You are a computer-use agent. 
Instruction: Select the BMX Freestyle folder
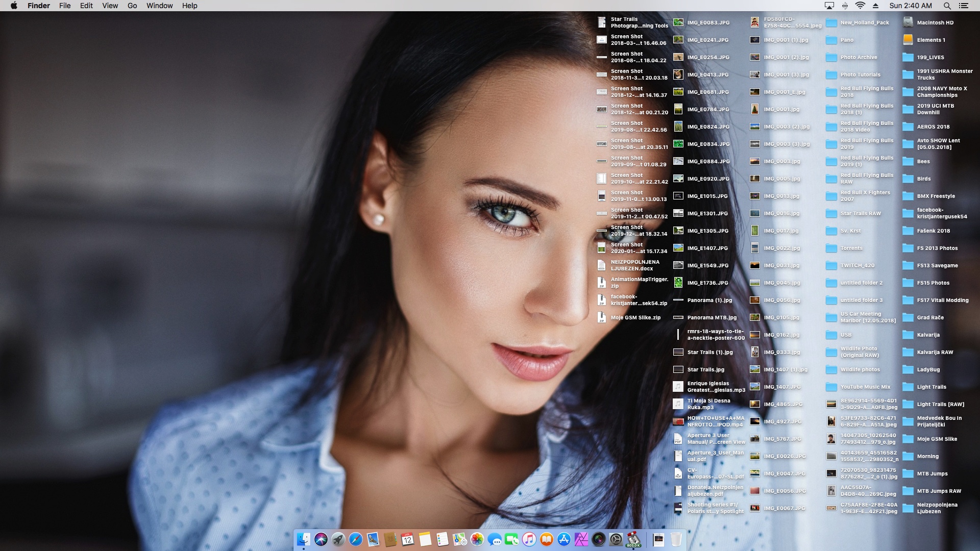[928, 196]
